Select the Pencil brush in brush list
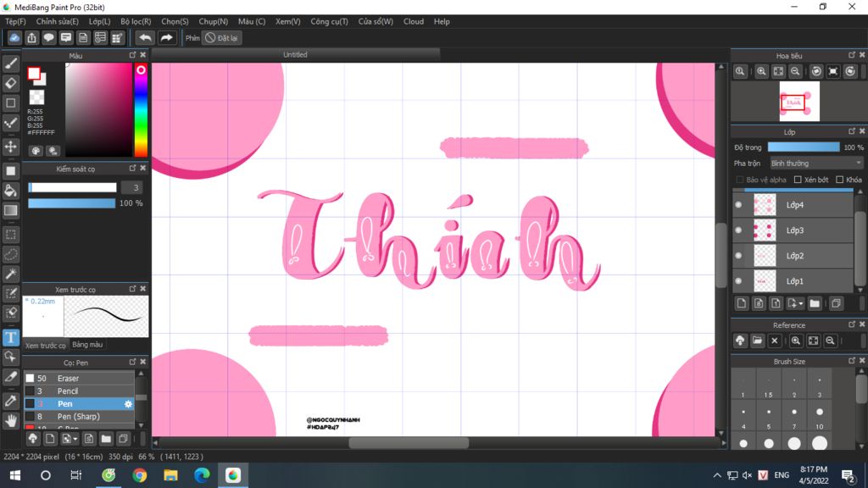 (79, 391)
